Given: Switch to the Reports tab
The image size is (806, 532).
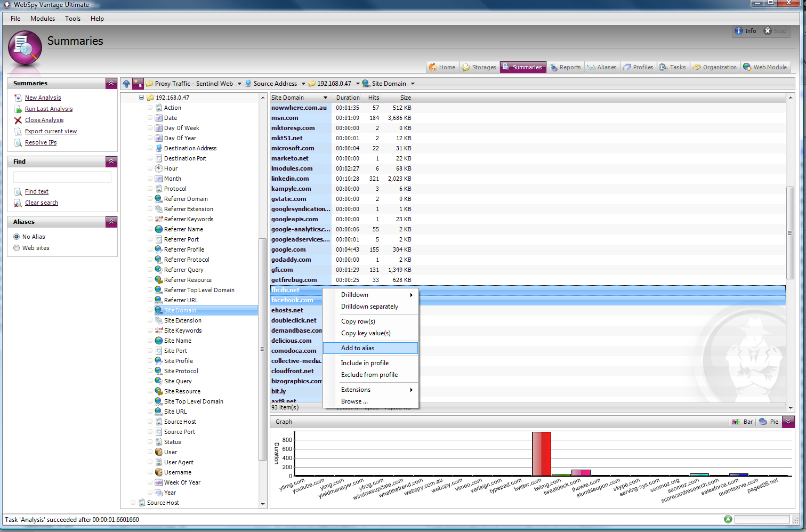Looking at the screenshot, I should [x=565, y=67].
